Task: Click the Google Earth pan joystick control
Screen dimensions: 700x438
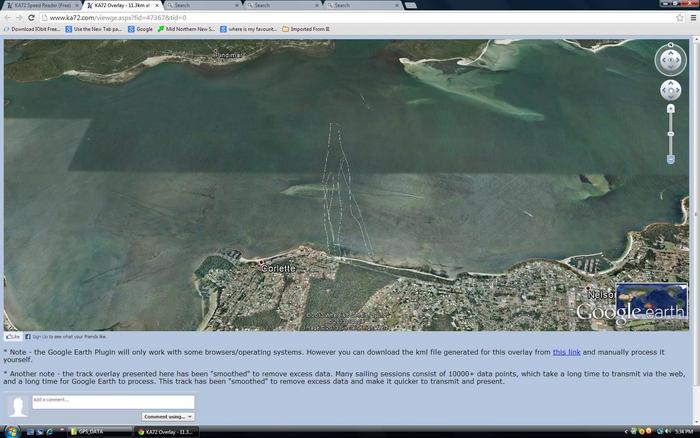Action: (670, 91)
